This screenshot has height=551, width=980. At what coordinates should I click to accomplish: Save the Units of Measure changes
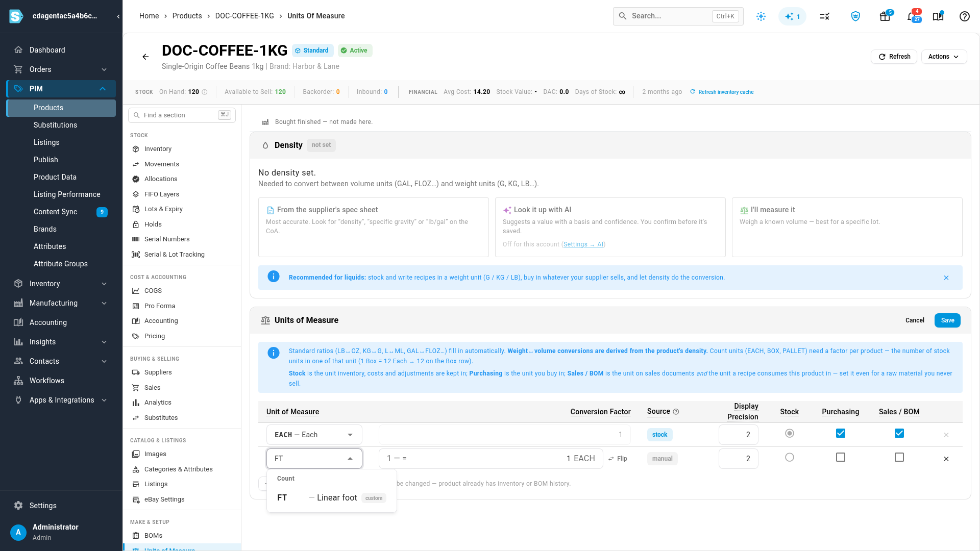947,320
